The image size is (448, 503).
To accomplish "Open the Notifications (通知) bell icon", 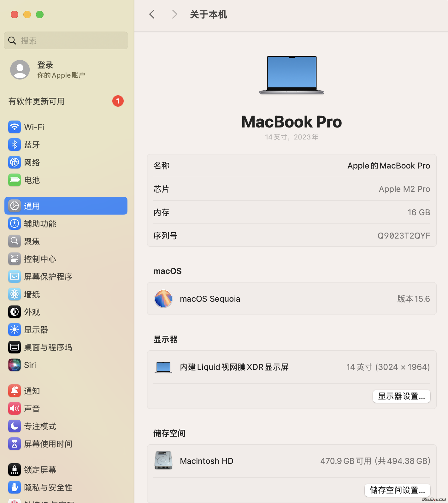I will click(x=15, y=391).
